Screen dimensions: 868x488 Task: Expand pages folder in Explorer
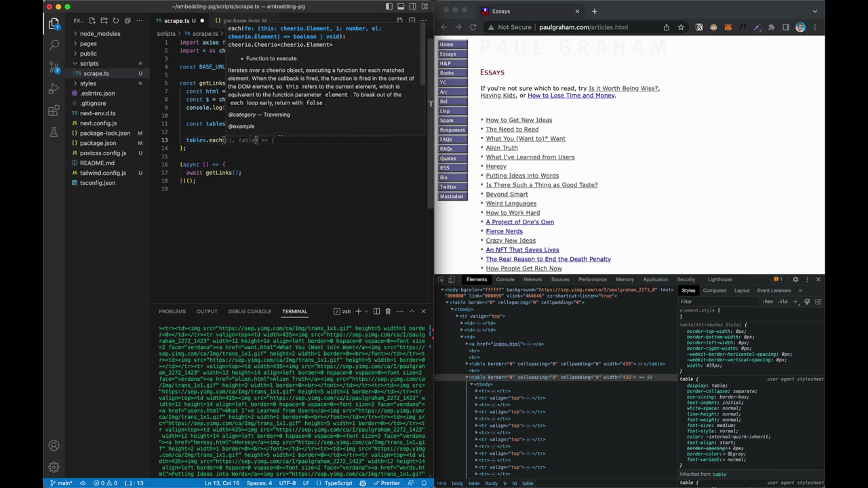coord(88,43)
